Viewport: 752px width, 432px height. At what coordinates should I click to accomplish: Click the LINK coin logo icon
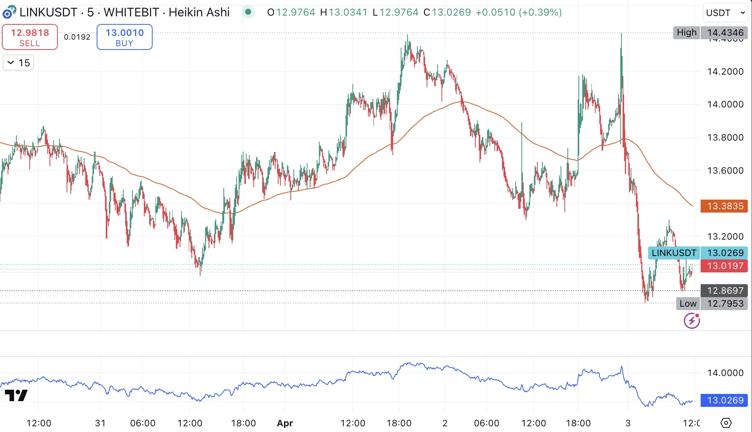(9, 12)
